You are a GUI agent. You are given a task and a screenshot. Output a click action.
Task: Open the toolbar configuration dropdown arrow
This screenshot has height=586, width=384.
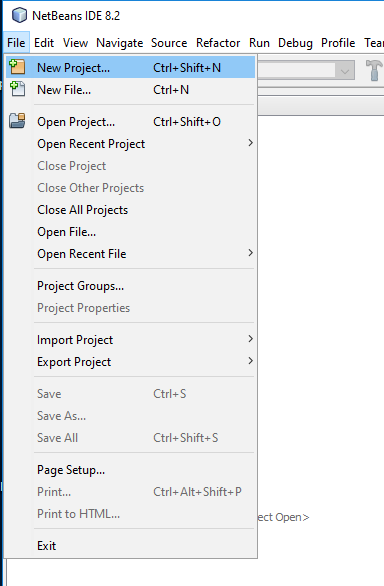click(x=345, y=71)
